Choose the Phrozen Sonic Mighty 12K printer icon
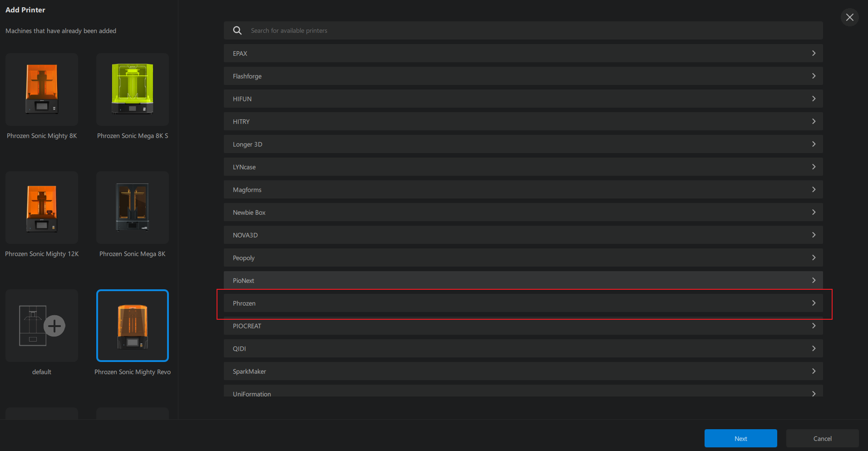 point(42,208)
